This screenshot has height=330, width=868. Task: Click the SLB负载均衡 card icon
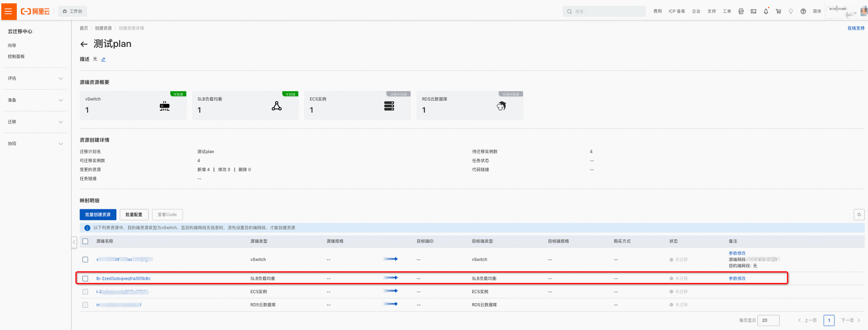(x=277, y=106)
